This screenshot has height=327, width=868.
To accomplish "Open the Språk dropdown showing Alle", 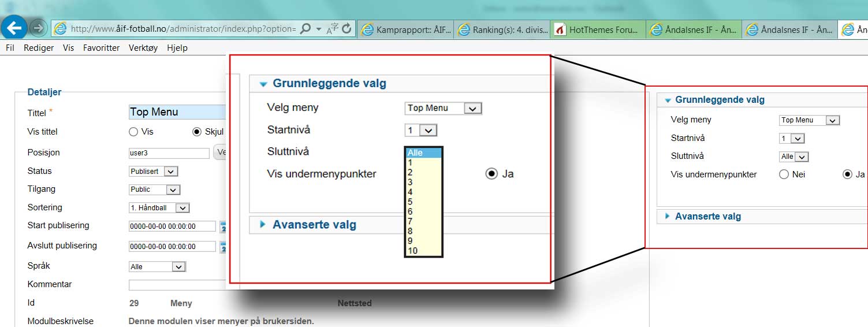I will 157,267.
